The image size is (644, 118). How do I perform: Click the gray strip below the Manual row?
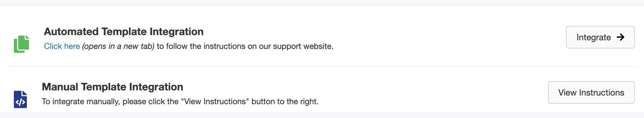pyautogui.click(x=322, y=116)
